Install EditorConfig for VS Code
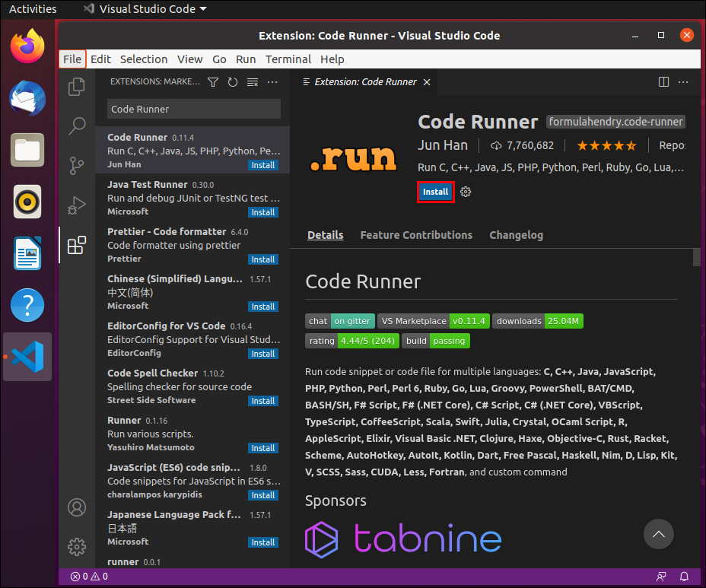Viewport: 706px width, 588px height. click(x=263, y=354)
